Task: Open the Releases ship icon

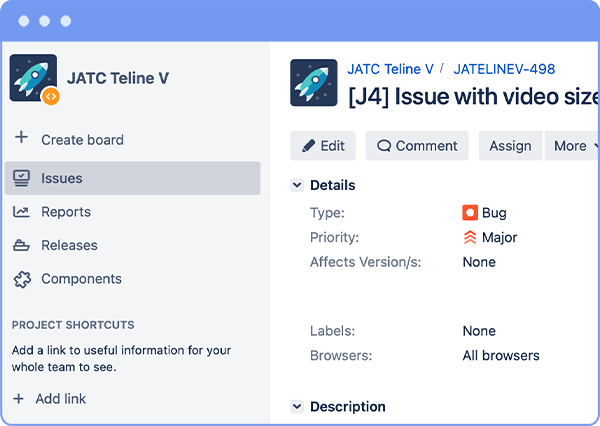Action: 21,245
